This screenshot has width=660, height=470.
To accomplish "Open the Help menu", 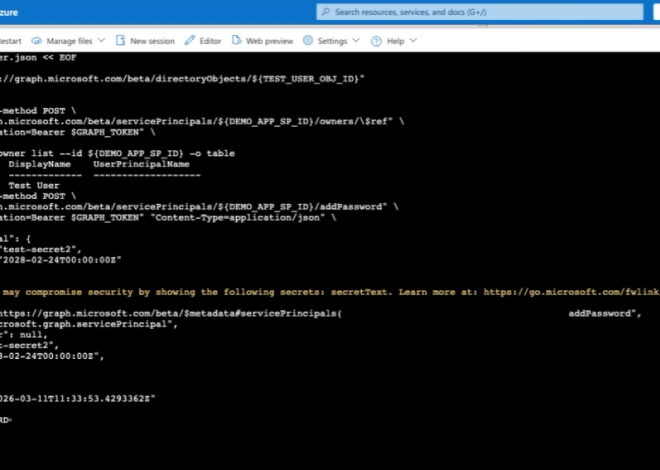I will [395, 41].
